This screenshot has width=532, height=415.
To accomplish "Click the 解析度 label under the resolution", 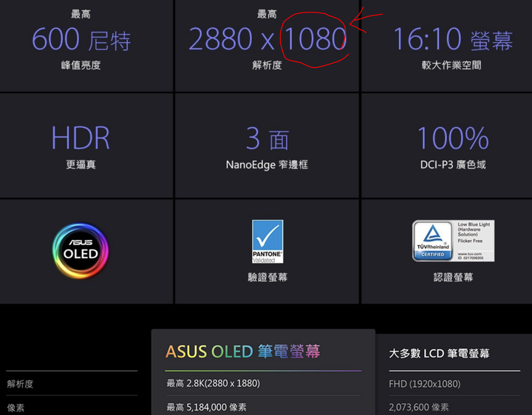I will [x=267, y=65].
